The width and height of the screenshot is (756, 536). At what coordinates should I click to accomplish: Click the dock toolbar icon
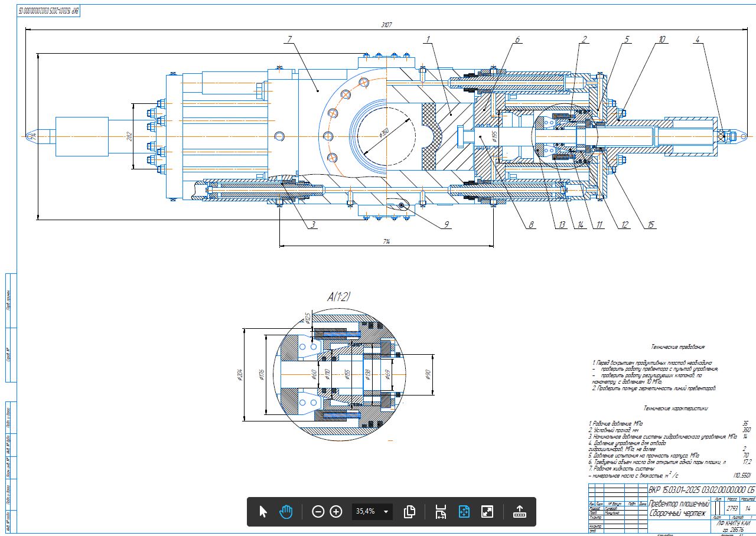[x=519, y=511]
